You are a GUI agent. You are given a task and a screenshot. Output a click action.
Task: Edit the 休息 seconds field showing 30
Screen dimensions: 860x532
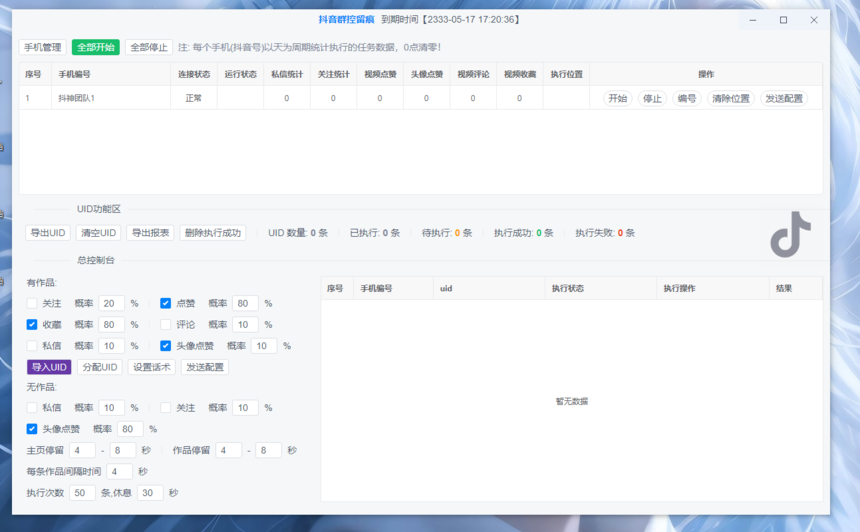pyautogui.click(x=150, y=493)
